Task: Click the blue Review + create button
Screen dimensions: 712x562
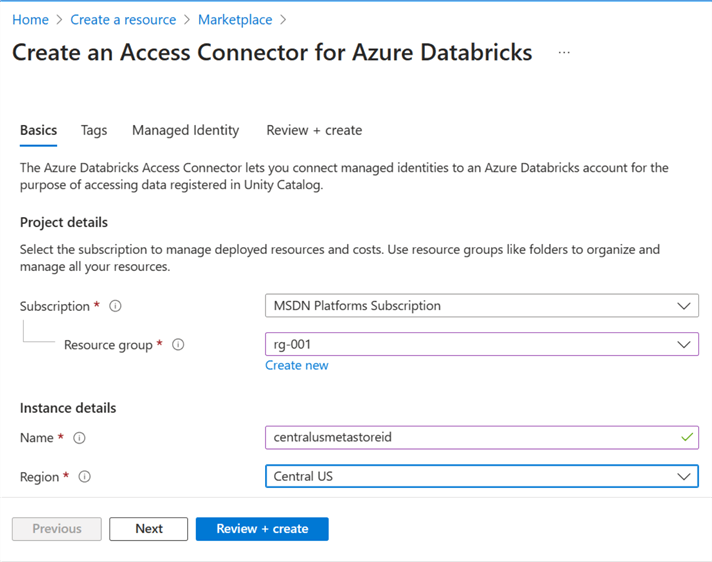Action: point(262,529)
